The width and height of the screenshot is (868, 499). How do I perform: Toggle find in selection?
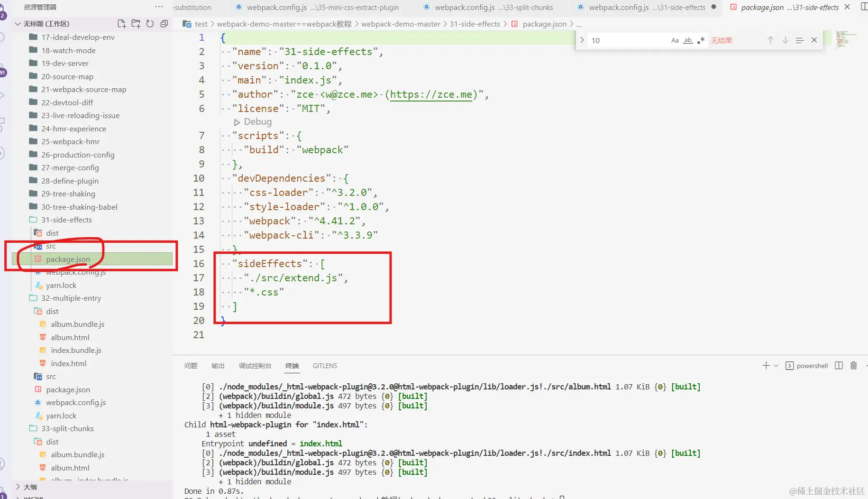pyautogui.click(x=800, y=40)
